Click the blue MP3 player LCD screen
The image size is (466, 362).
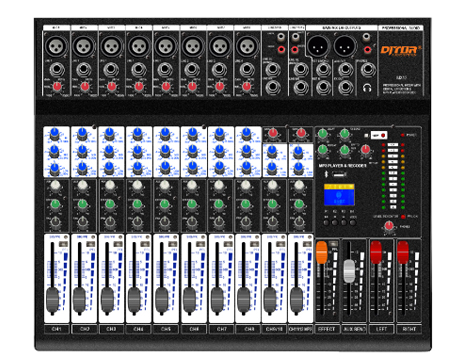pyautogui.click(x=339, y=194)
